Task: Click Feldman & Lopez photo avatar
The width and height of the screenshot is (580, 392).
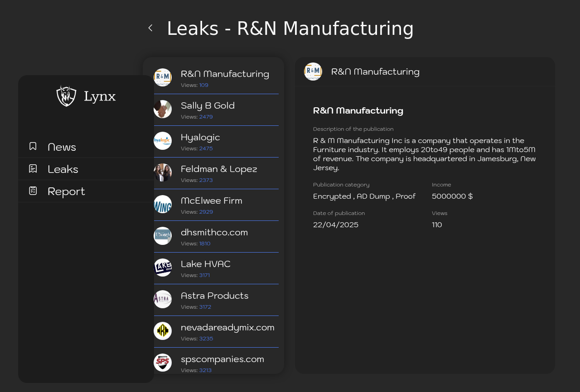Action: 163,172
